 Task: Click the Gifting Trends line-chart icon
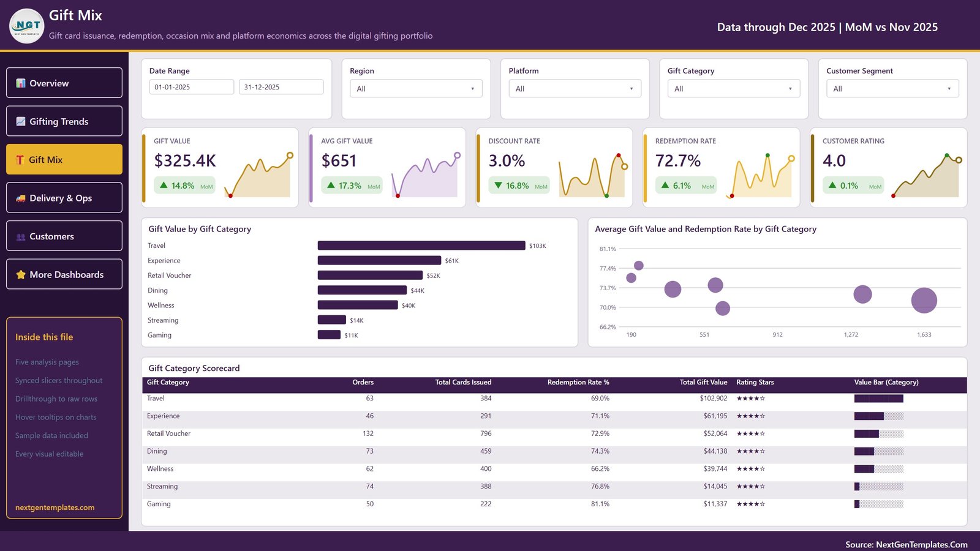(21, 121)
